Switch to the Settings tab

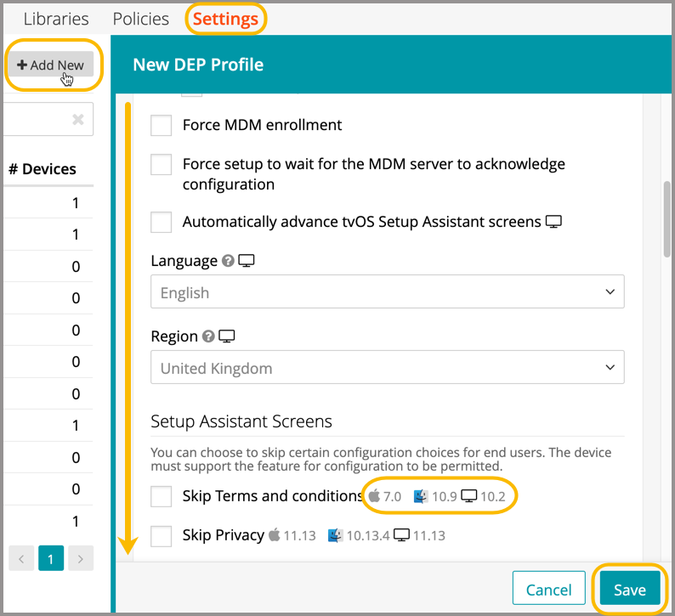coord(225,19)
